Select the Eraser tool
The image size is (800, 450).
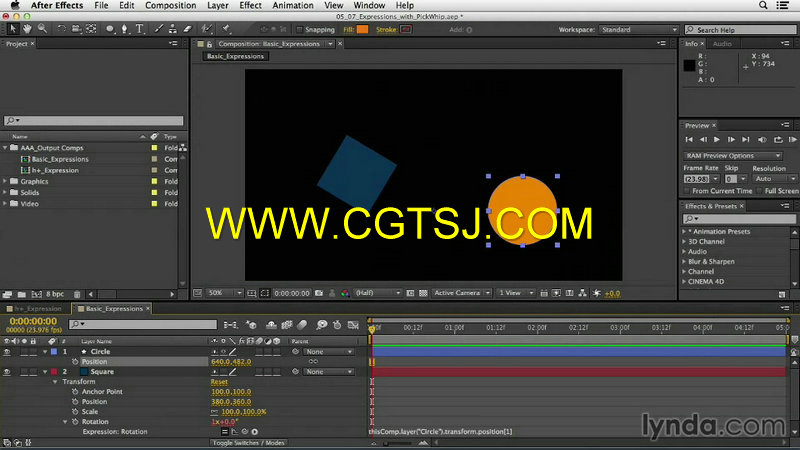tap(188, 29)
